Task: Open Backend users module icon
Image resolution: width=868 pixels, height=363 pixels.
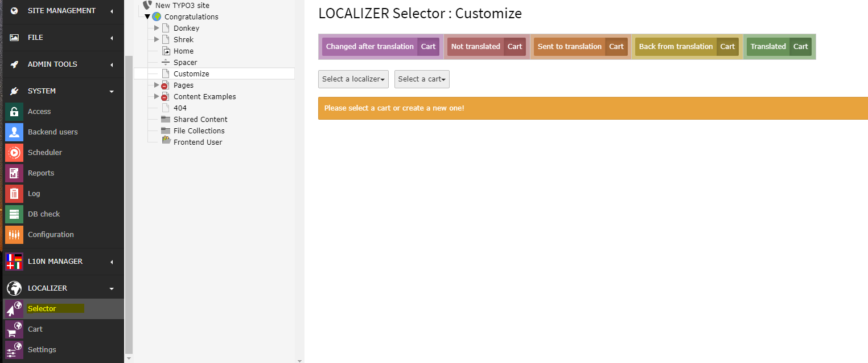Action: point(14,132)
